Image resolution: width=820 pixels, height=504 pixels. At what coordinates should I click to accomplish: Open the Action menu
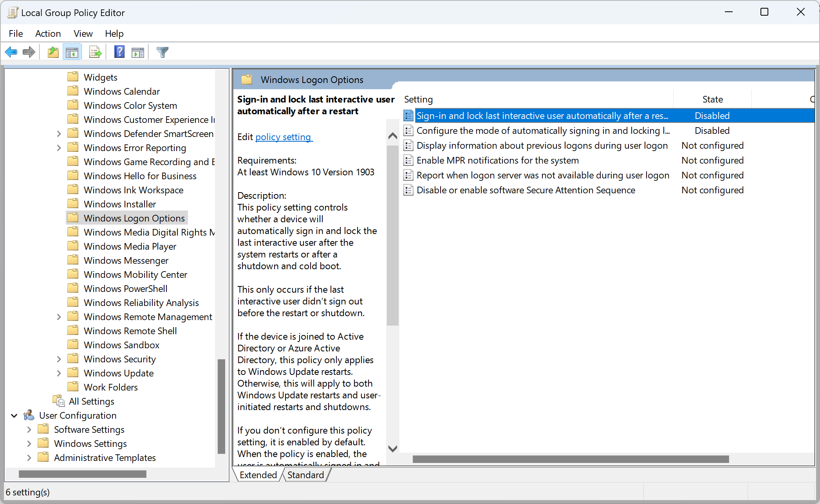pyautogui.click(x=48, y=34)
